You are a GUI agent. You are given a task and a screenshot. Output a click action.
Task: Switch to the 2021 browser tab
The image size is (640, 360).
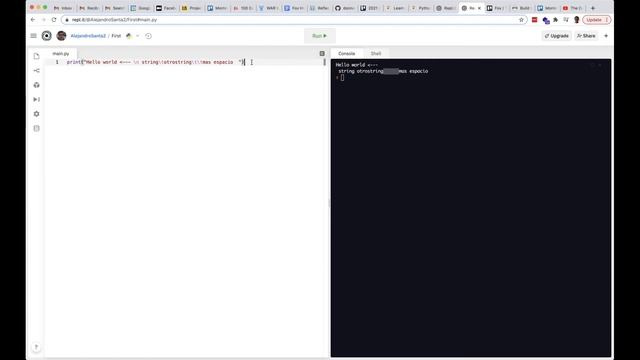370,8
